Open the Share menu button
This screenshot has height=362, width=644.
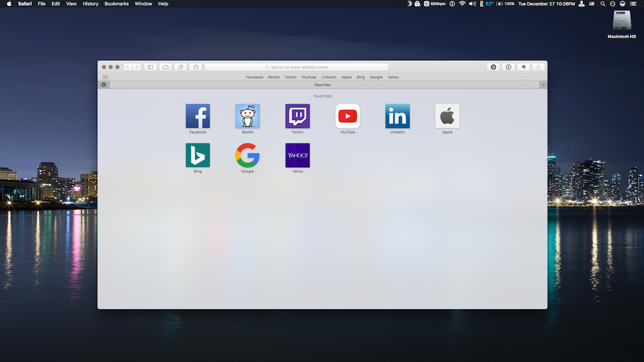click(x=539, y=67)
